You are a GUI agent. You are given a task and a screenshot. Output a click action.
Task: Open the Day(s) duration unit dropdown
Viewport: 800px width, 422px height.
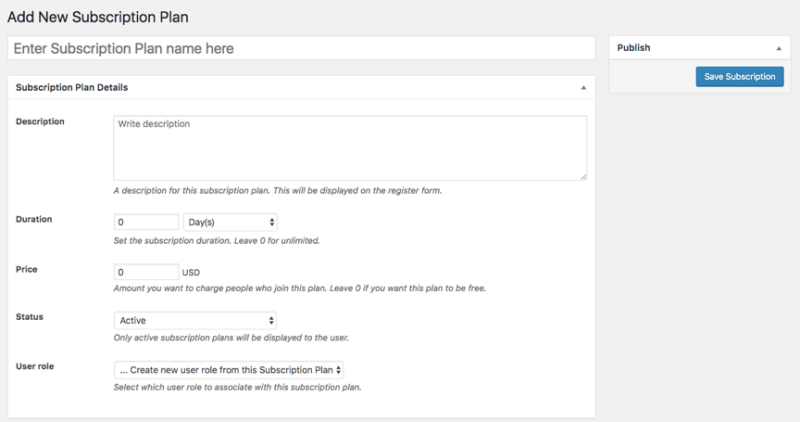231,222
